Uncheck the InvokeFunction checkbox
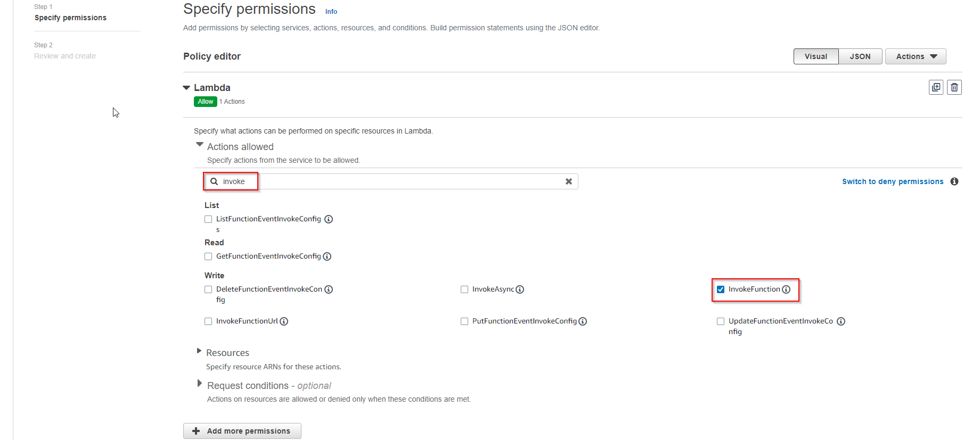Screen dimensions: 980x440 [721, 289]
